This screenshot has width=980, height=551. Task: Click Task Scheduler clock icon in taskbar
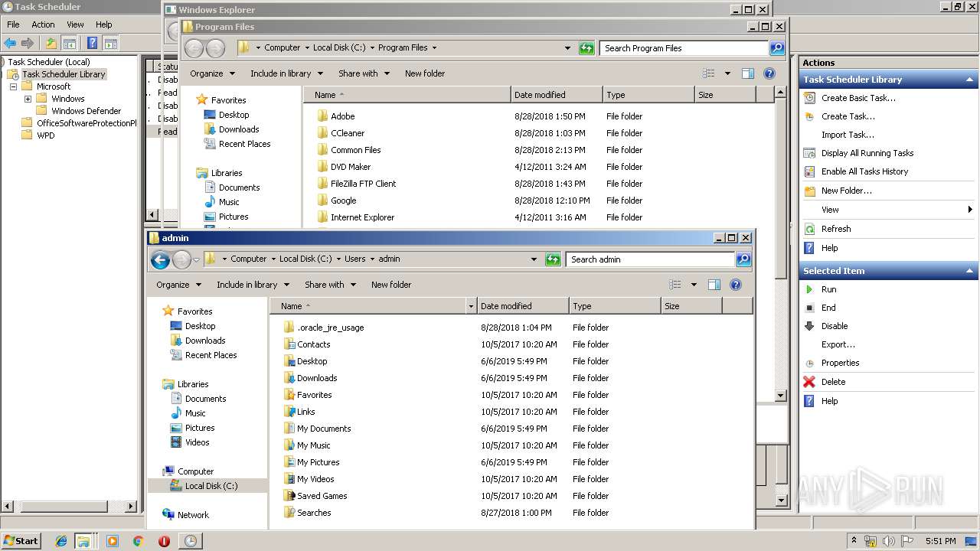[x=190, y=541]
